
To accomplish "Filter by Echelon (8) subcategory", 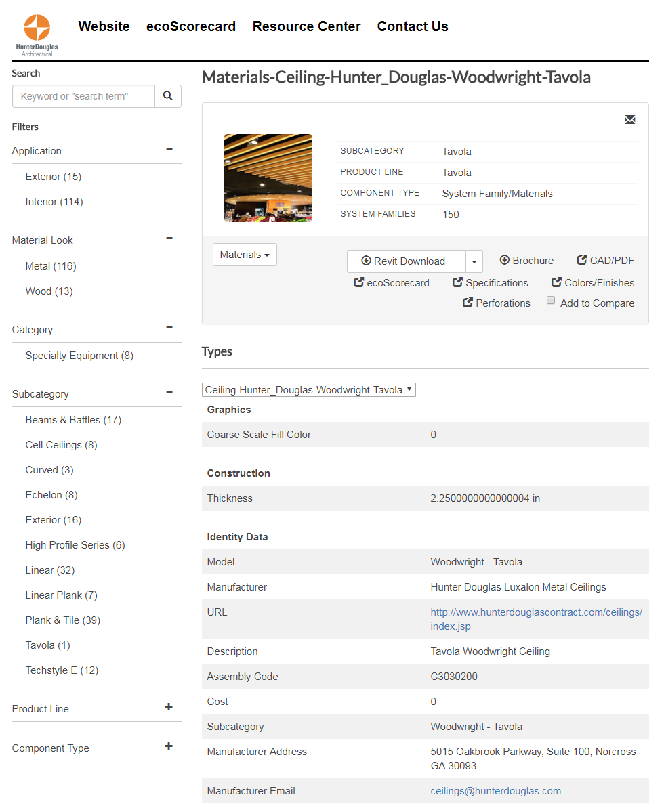I will point(51,495).
